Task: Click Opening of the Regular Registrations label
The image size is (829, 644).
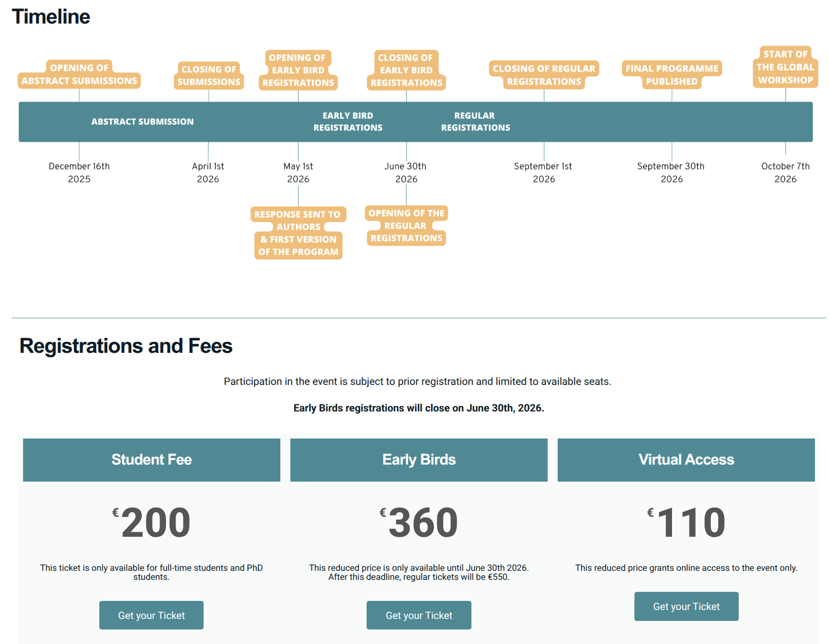Action: pyautogui.click(x=406, y=226)
